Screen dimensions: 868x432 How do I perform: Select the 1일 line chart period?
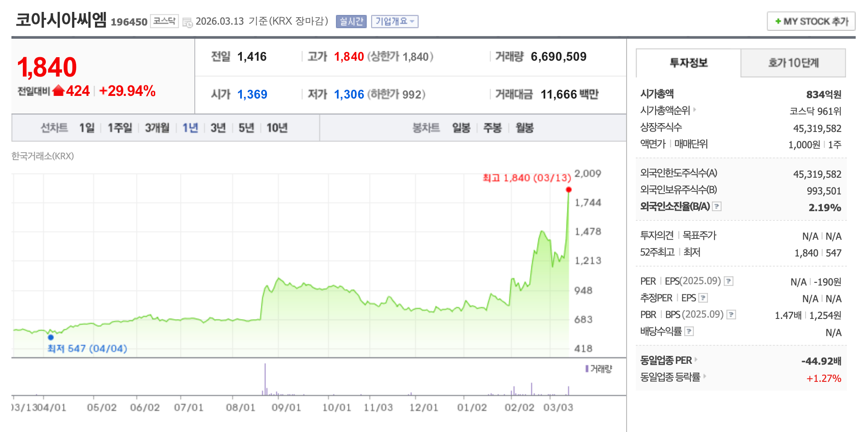click(87, 128)
